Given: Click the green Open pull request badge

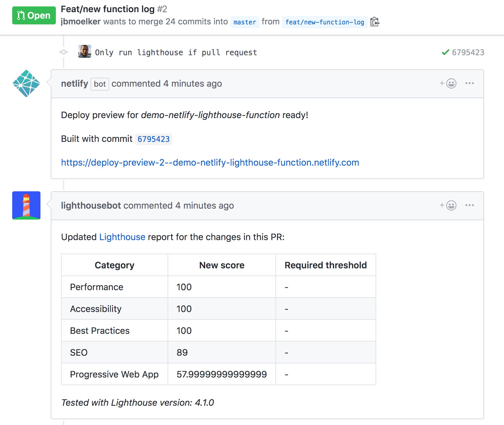Looking at the screenshot, I should point(34,15).
